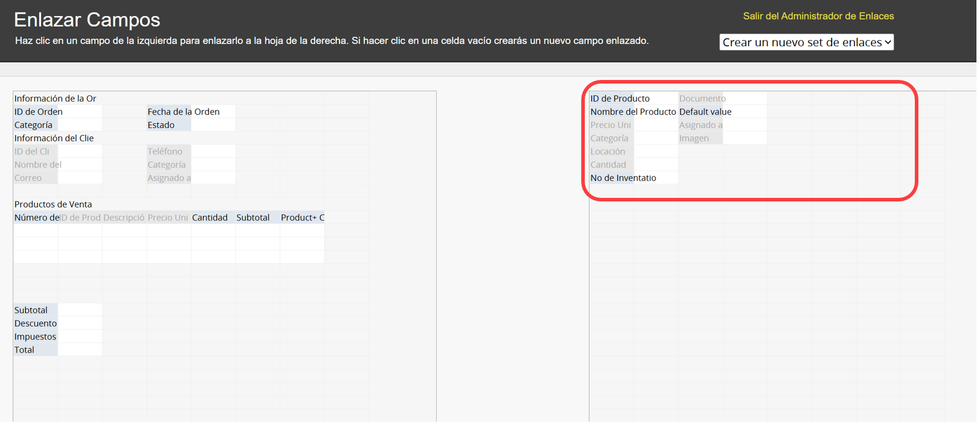980x426 pixels.
Task: Select the 'Default value' cell
Action: (705, 111)
